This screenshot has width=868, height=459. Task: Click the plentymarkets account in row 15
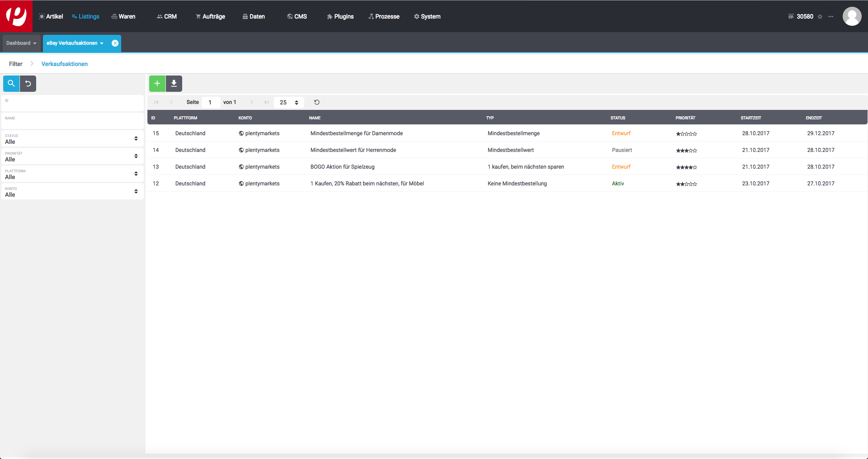coord(259,133)
